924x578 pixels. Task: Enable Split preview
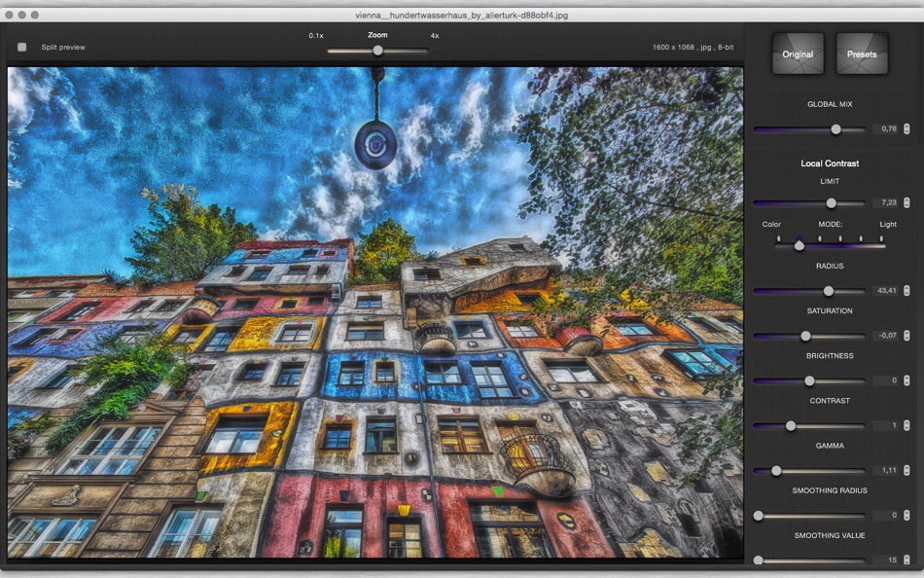coord(21,46)
